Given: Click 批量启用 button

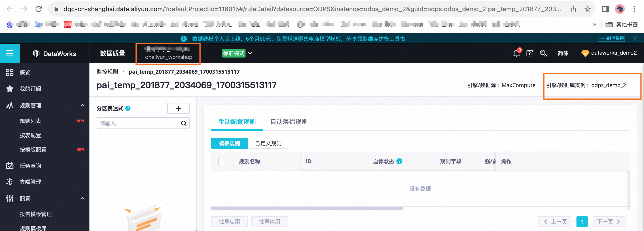Looking at the screenshot, I should point(229,222).
